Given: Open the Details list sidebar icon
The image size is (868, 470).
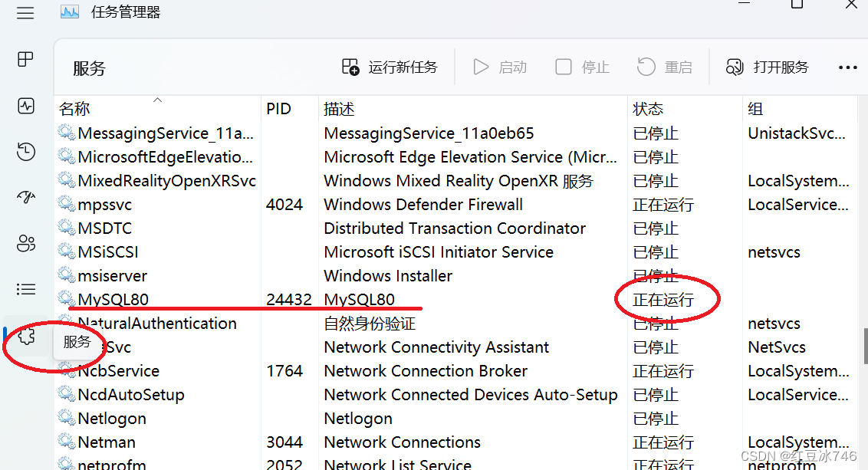Looking at the screenshot, I should [x=25, y=289].
